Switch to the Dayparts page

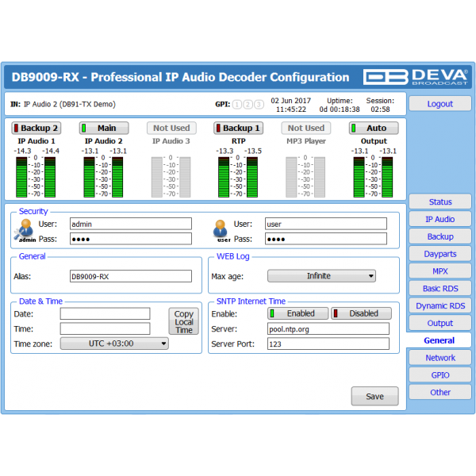440,254
